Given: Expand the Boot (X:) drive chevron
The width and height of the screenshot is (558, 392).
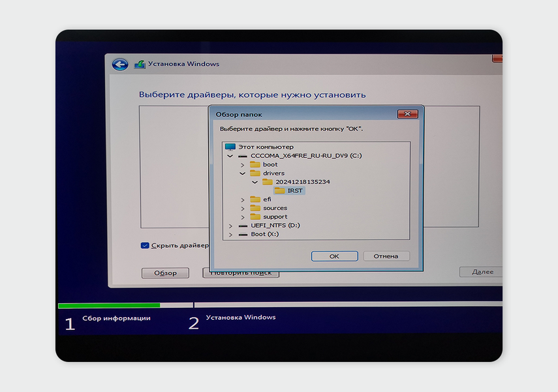Looking at the screenshot, I should coord(230,235).
